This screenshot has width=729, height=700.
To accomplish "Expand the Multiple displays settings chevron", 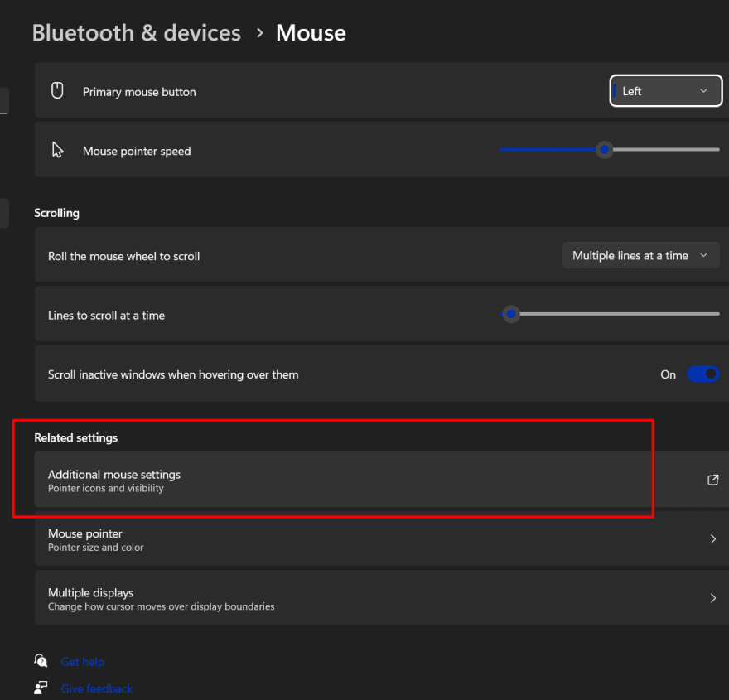I will (x=712, y=598).
